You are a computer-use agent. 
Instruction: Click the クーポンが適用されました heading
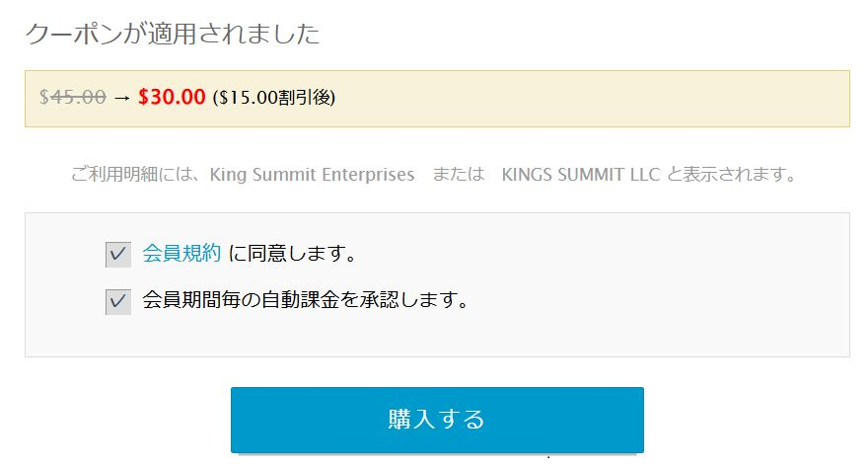point(173,34)
